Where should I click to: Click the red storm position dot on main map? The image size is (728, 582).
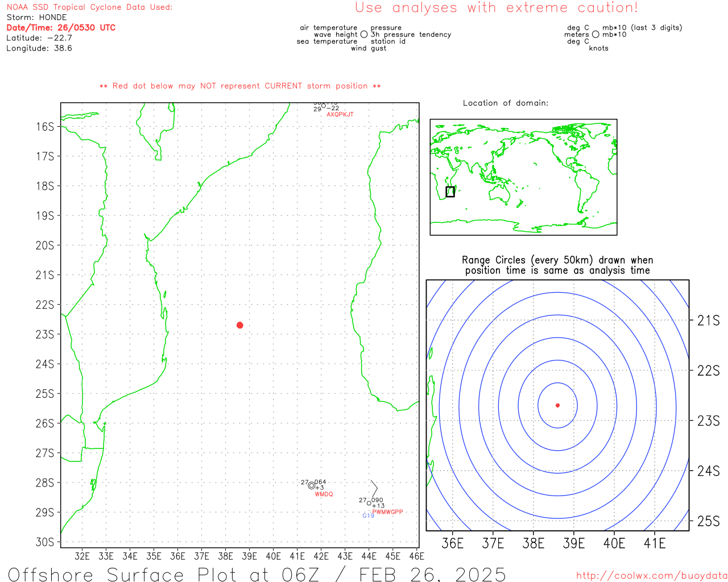click(x=240, y=325)
